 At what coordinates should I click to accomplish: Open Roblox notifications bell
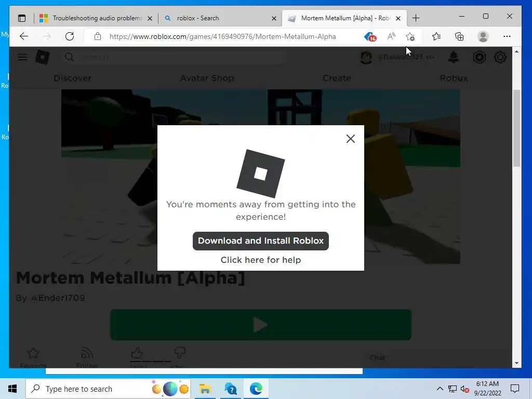point(453,57)
